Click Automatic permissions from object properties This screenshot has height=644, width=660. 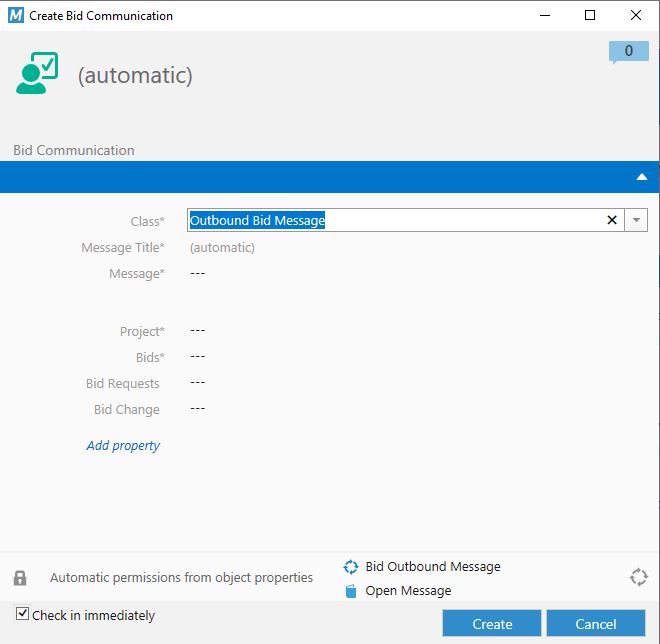(181, 578)
